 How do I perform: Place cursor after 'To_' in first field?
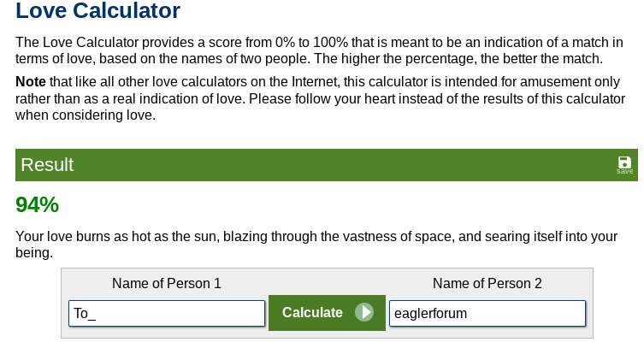pos(97,314)
